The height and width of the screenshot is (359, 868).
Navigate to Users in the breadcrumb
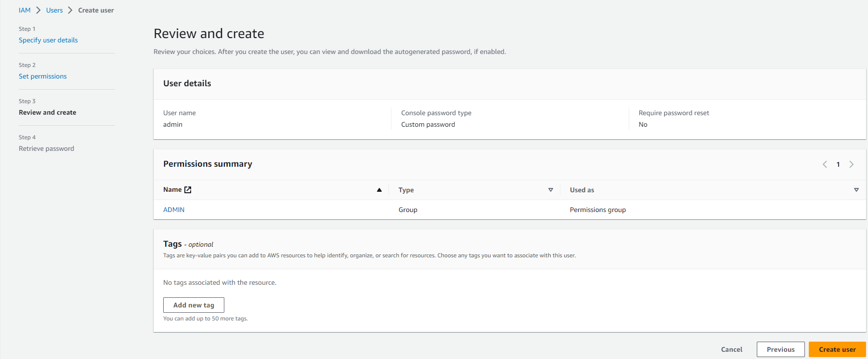(54, 10)
